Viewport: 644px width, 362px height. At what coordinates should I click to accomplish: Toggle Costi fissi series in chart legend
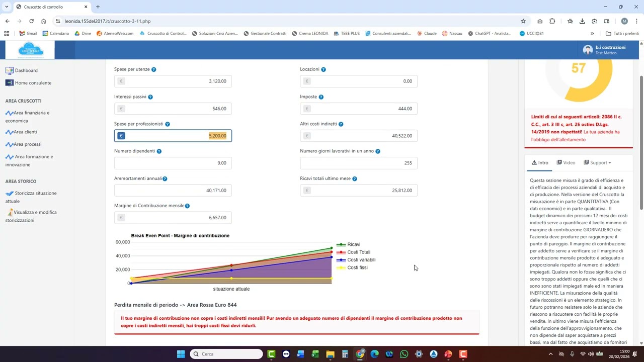pyautogui.click(x=357, y=267)
